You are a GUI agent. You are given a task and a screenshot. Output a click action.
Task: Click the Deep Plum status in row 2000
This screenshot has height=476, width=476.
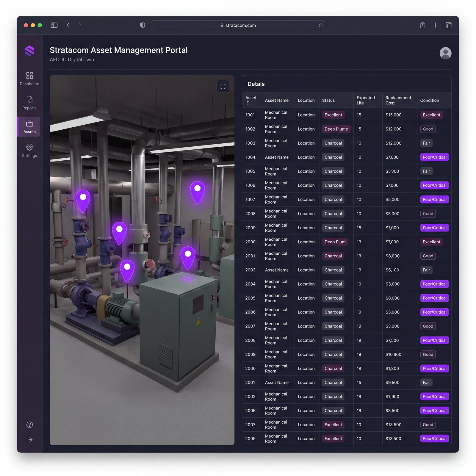coord(335,242)
